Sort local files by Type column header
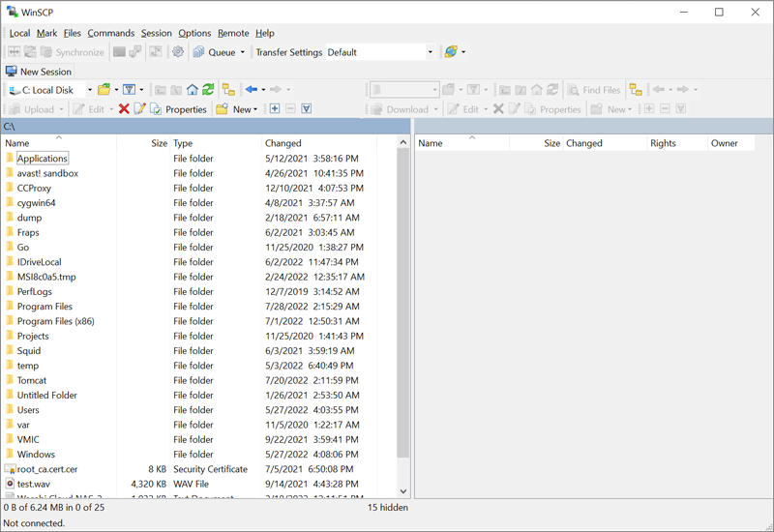 216,143
